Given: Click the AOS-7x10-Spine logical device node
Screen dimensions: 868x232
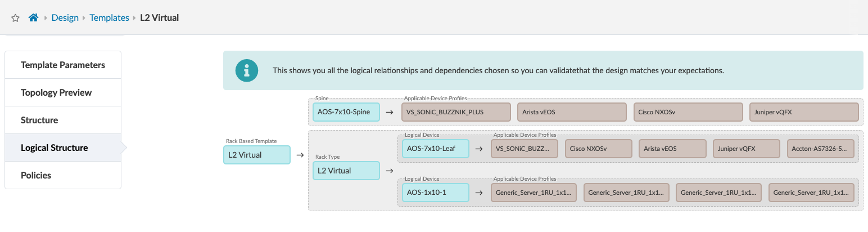Looking at the screenshot, I should tap(346, 112).
